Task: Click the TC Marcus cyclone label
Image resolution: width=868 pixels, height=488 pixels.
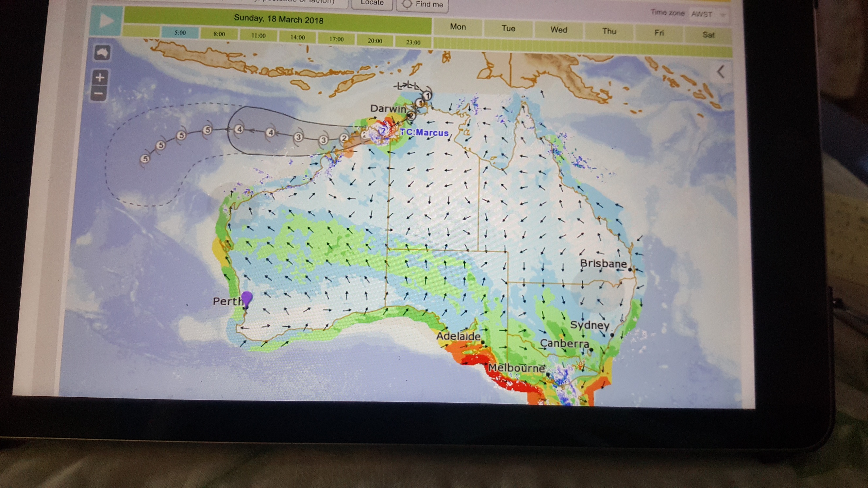Action: [x=424, y=132]
